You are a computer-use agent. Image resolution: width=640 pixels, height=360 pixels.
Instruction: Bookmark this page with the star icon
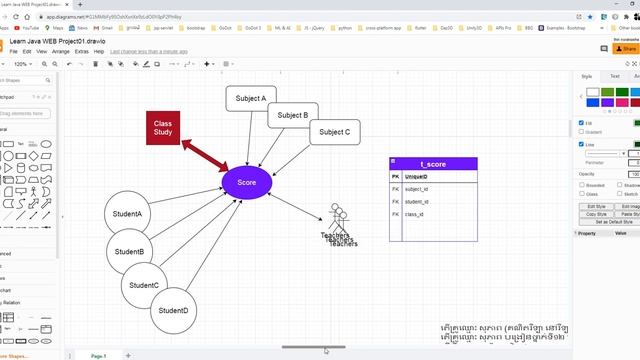(590, 17)
